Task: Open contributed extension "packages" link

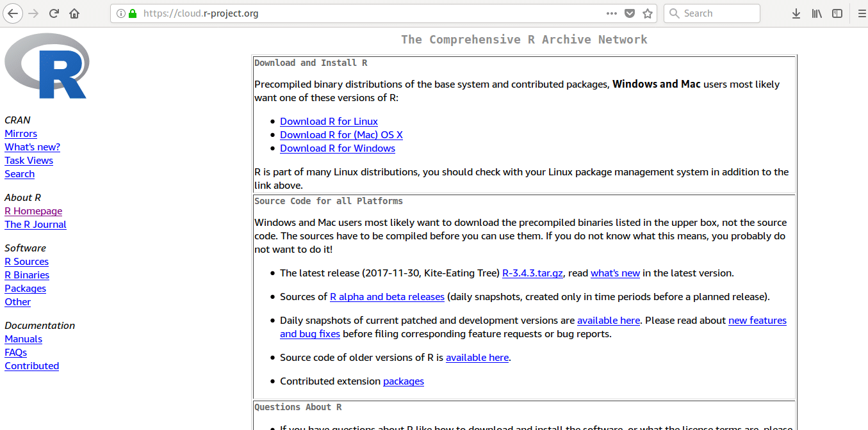Action: point(404,381)
